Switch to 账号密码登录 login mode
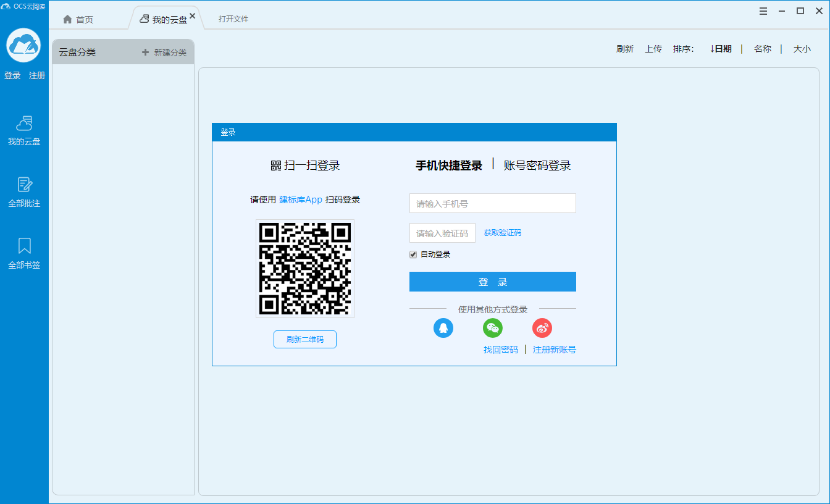Image resolution: width=830 pixels, height=504 pixels. pos(538,165)
